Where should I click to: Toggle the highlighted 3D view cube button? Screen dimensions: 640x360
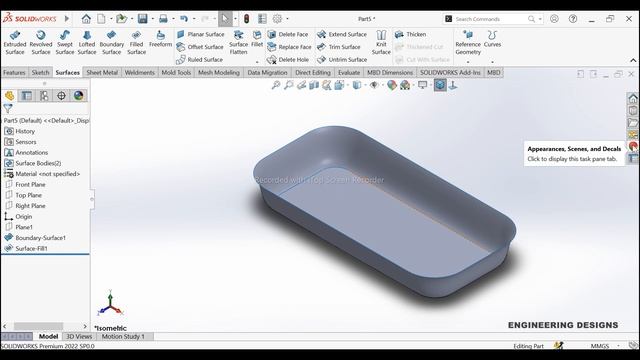point(440,85)
